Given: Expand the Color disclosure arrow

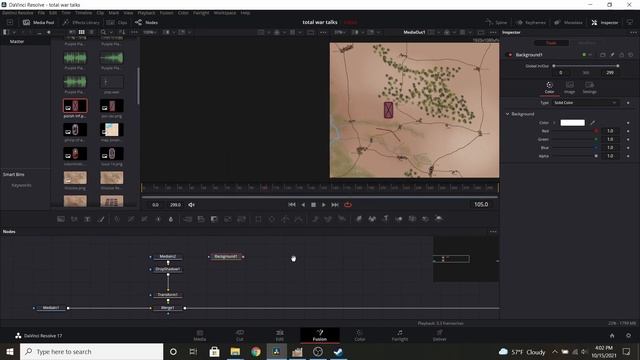Looking at the screenshot, I should [x=554, y=123].
